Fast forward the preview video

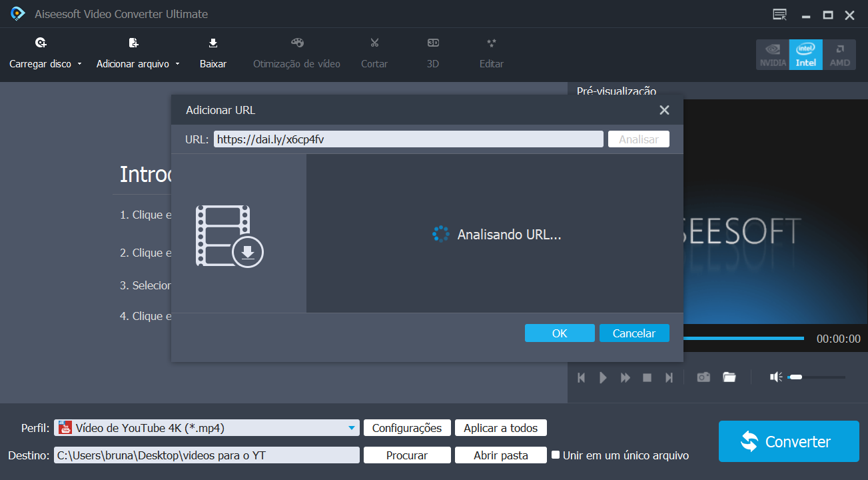(x=626, y=377)
